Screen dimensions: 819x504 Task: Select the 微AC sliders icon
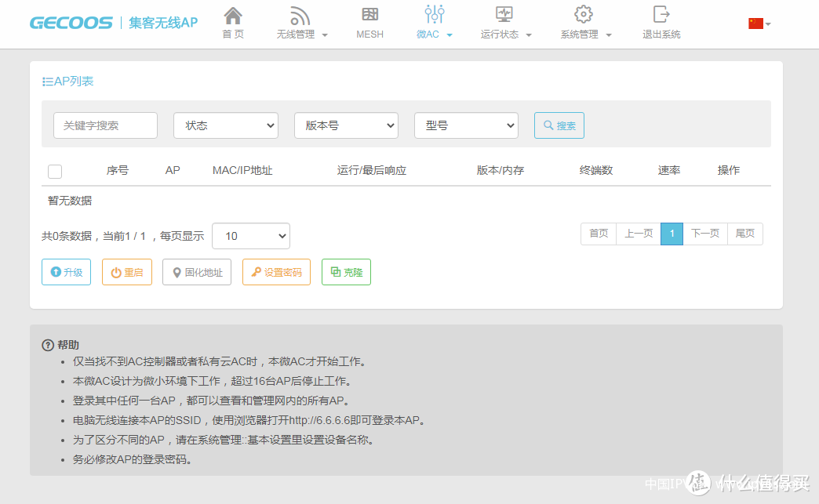click(434, 14)
